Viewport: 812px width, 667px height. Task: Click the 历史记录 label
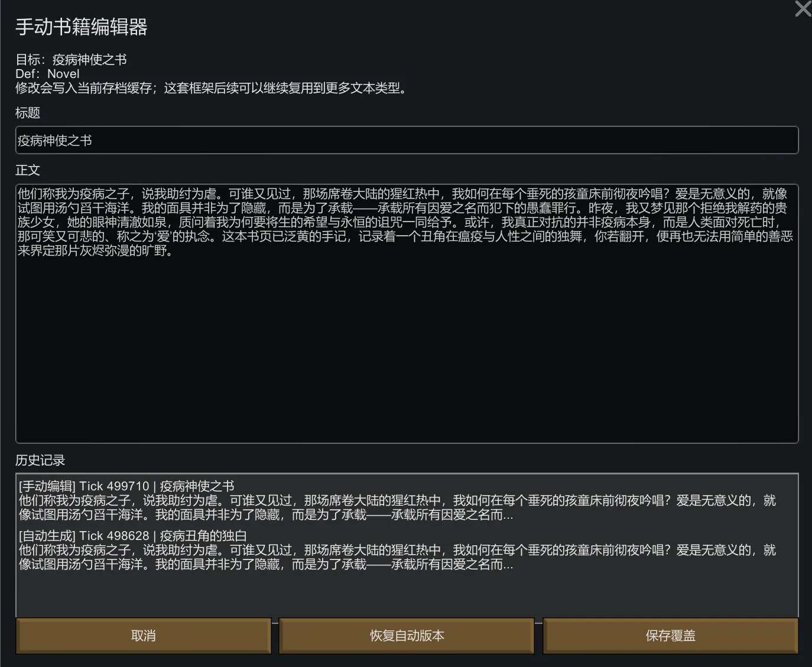tap(40, 460)
